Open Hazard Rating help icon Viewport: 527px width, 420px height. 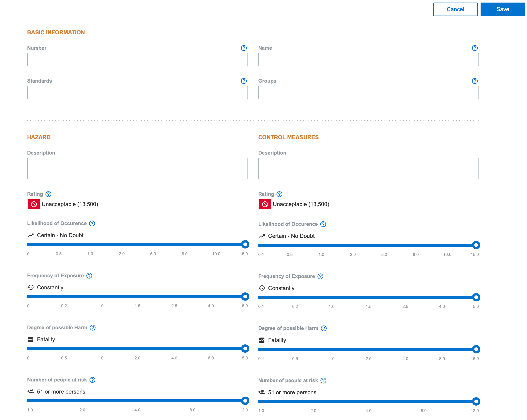coord(48,194)
